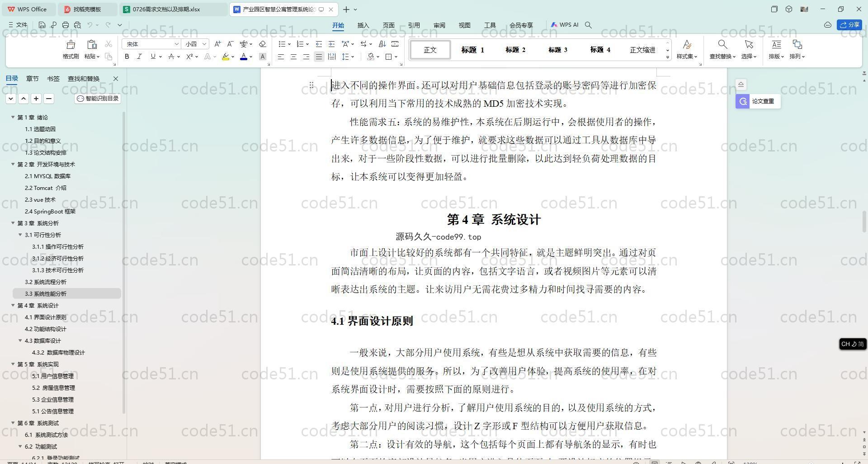The width and height of the screenshot is (868, 464).
Task: Click the Layout (排版) icon
Action: [x=776, y=44]
